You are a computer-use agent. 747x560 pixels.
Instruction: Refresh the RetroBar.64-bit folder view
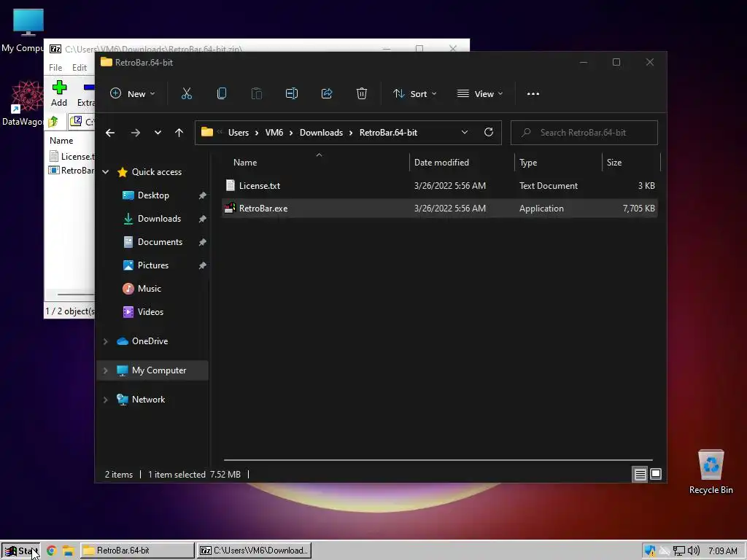pos(488,133)
